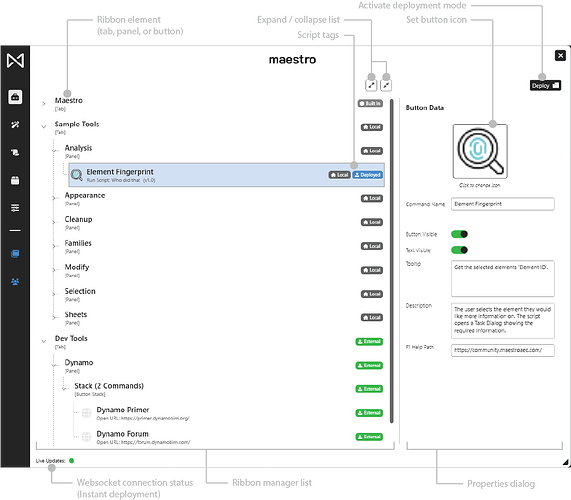
Task: Click the Local tag on Element Fingerprint row
Action: click(339, 175)
